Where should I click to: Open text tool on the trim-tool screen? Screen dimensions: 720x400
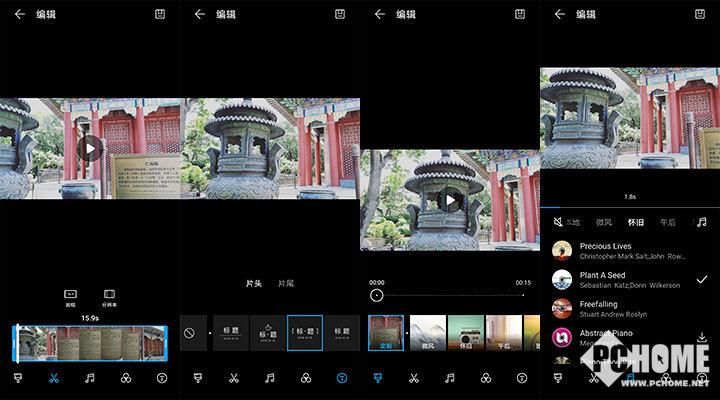pos(162,378)
